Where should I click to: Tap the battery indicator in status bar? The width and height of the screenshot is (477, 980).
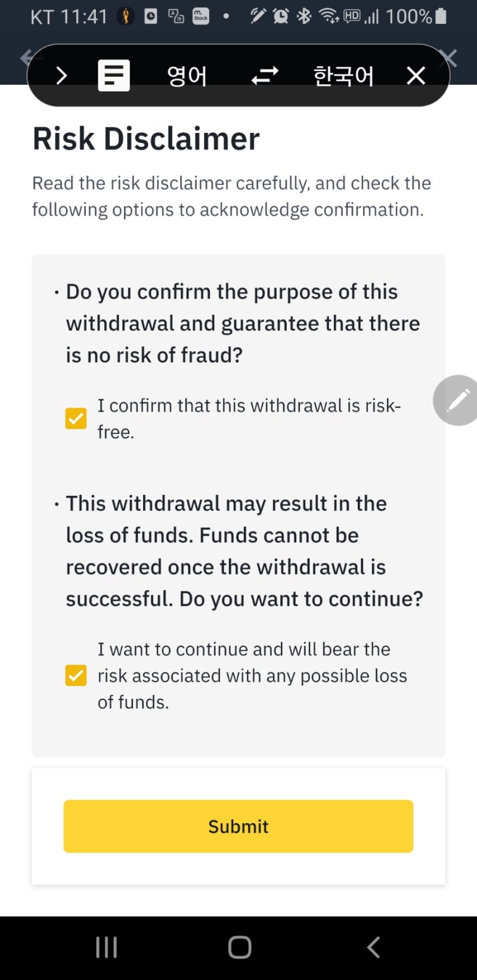[441, 16]
